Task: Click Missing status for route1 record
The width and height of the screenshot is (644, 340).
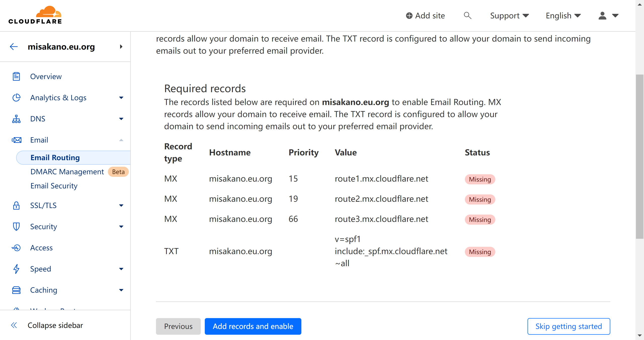Action: point(480,179)
